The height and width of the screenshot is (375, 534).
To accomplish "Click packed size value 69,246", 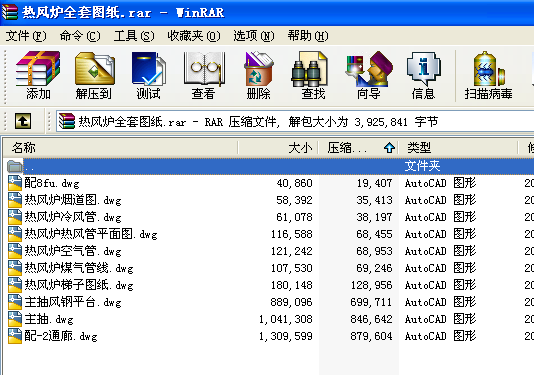I will (x=375, y=268).
